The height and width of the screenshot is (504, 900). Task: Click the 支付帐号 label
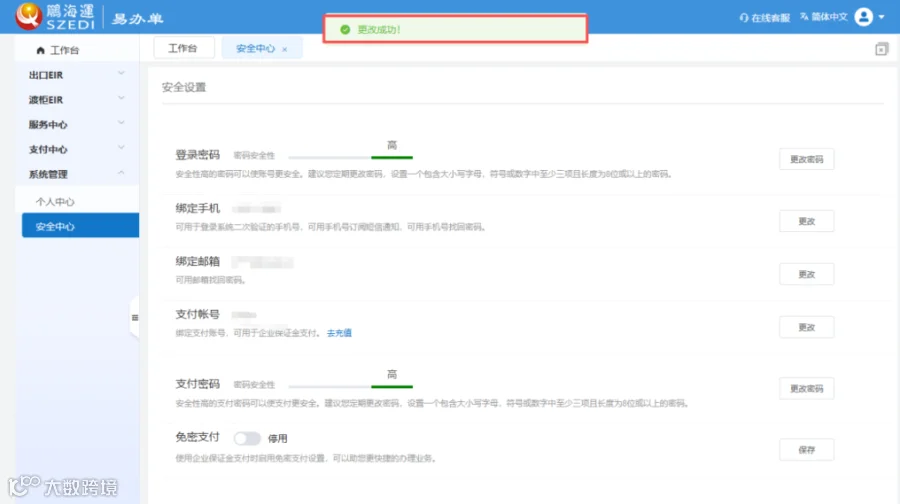click(x=197, y=315)
